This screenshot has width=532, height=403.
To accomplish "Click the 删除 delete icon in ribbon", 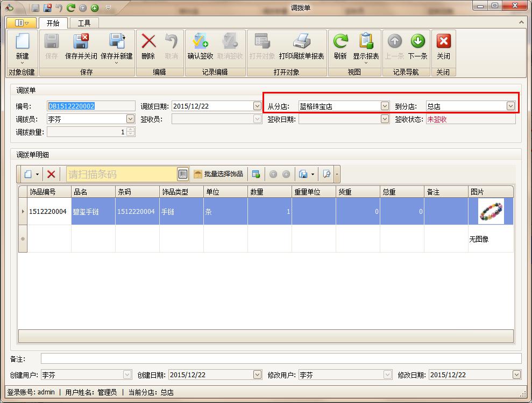I will pos(148,41).
